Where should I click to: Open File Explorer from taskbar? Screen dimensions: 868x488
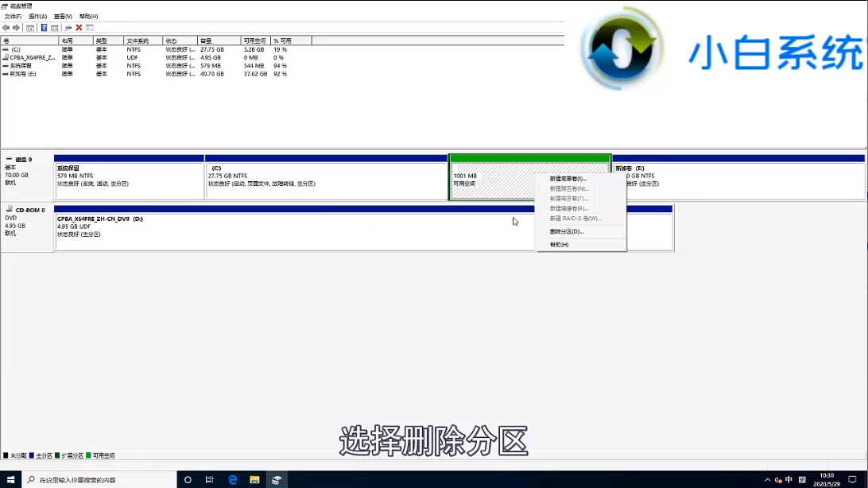coord(254,480)
